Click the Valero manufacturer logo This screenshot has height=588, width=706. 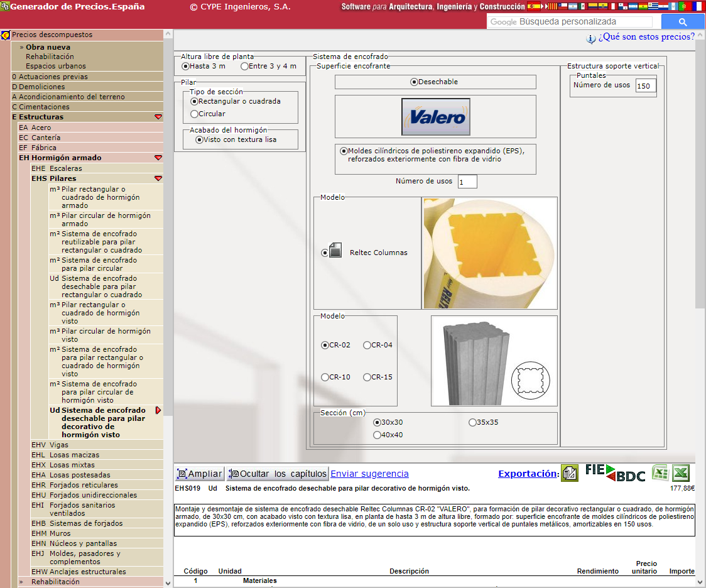coord(435,117)
